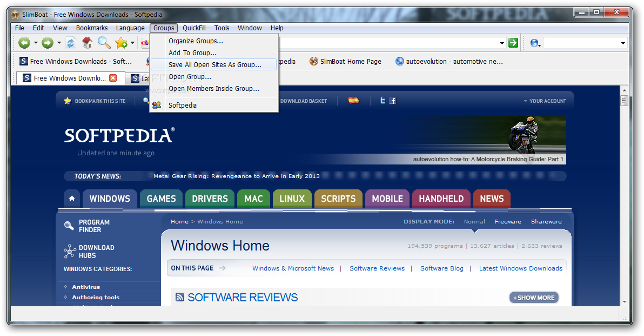This screenshot has height=336, width=644.
Task: Open the Latest Windows Downloads link
Action: [x=521, y=268]
